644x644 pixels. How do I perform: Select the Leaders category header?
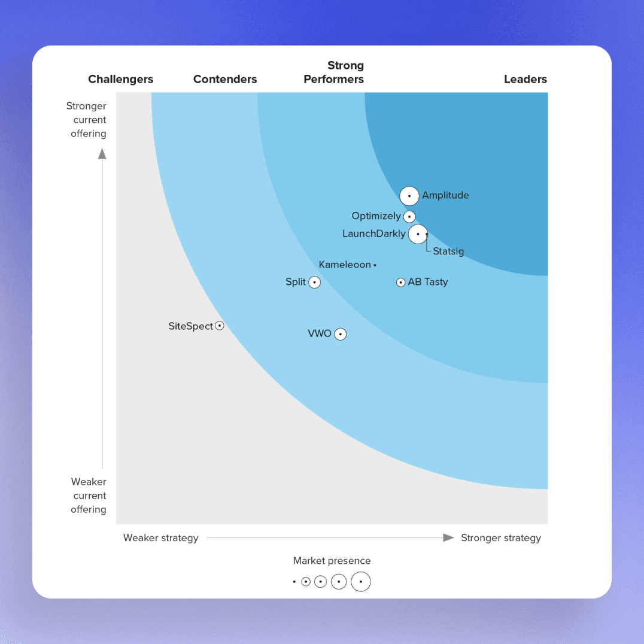point(525,79)
